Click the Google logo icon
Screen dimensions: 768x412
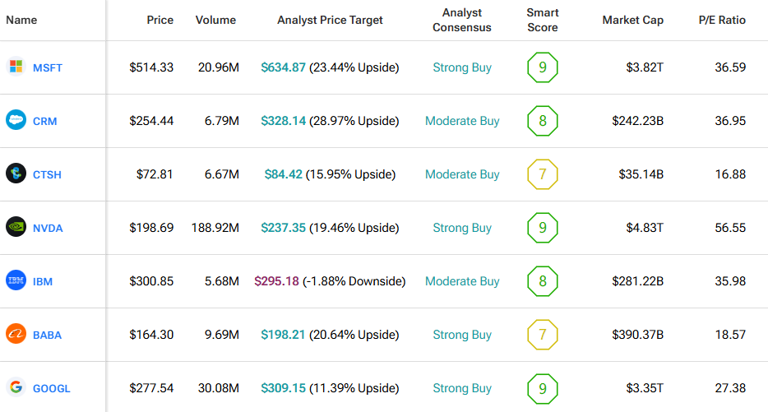(15, 388)
